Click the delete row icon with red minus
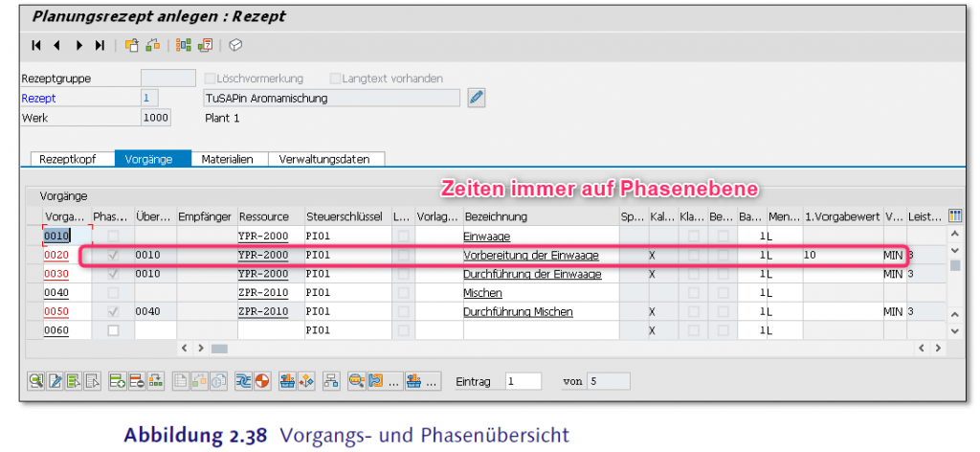The image size is (980, 452). (x=135, y=381)
